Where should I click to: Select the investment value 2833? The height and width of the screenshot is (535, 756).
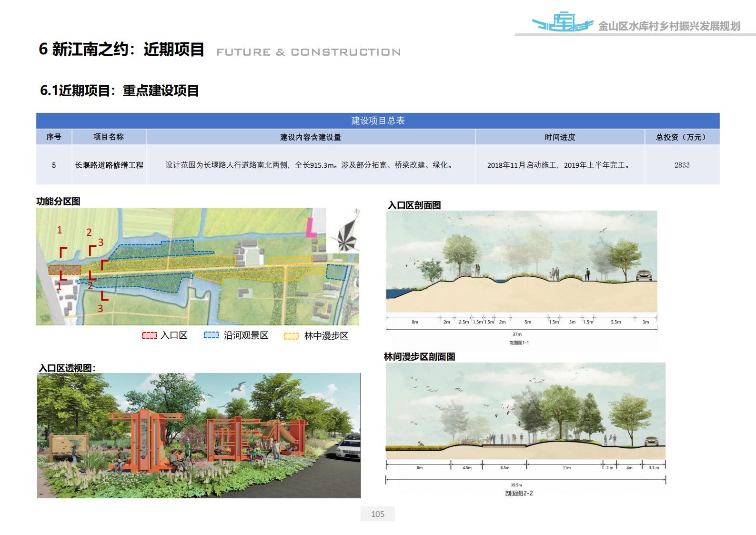[x=682, y=165]
